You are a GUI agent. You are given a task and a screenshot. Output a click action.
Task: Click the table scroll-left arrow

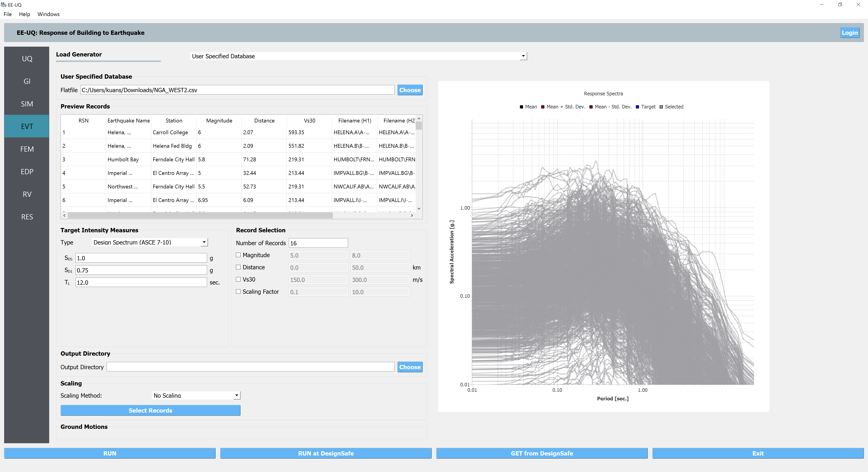click(64, 215)
